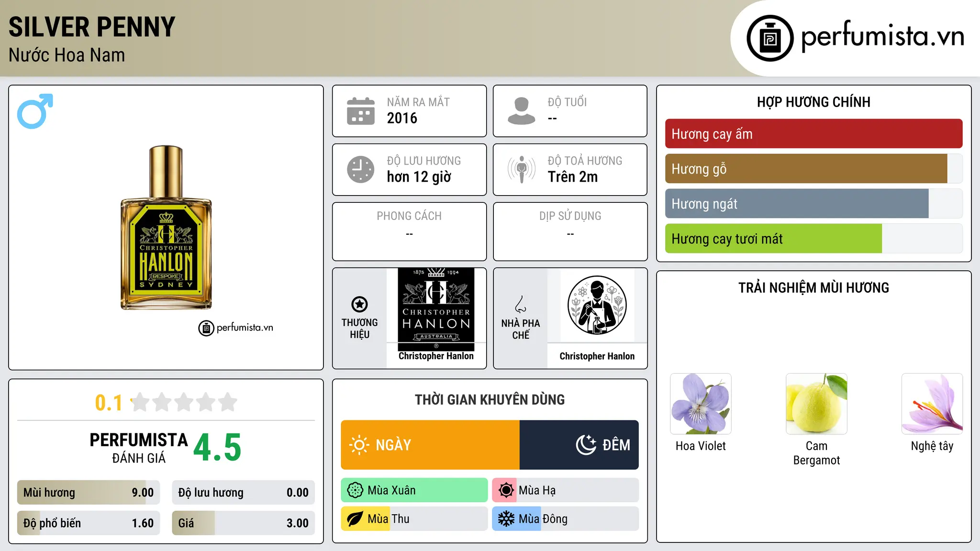
Task: Click the sillage icon beside ĐỘ TOẢ HƯƠNG
Action: point(521,169)
